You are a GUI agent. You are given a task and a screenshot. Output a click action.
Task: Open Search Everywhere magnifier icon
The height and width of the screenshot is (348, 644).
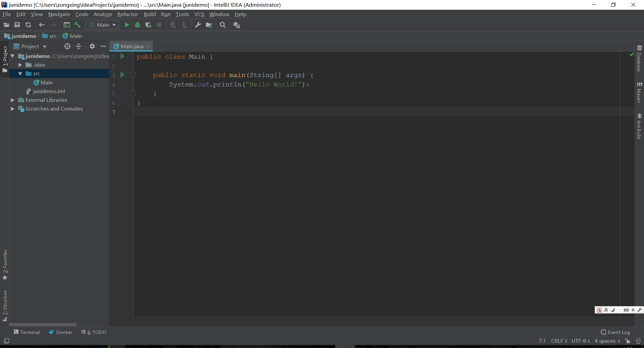click(223, 25)
